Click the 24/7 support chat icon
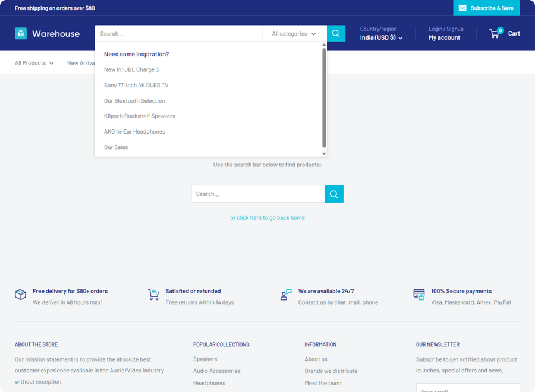Screen dimensions: 535x392 (286, 295)
